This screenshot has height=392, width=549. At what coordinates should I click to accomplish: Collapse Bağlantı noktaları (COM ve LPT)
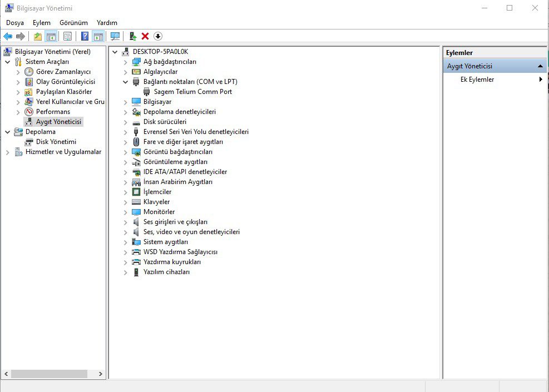(x=126, y=82)
